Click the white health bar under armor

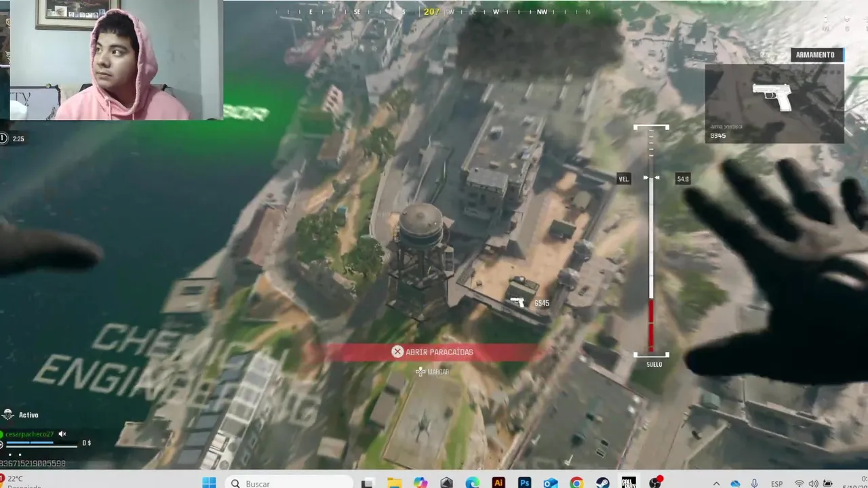point(41,447)
